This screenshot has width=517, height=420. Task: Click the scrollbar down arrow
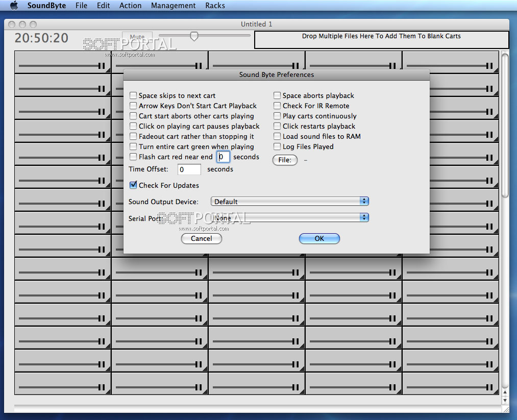click(x=505, y=401)
